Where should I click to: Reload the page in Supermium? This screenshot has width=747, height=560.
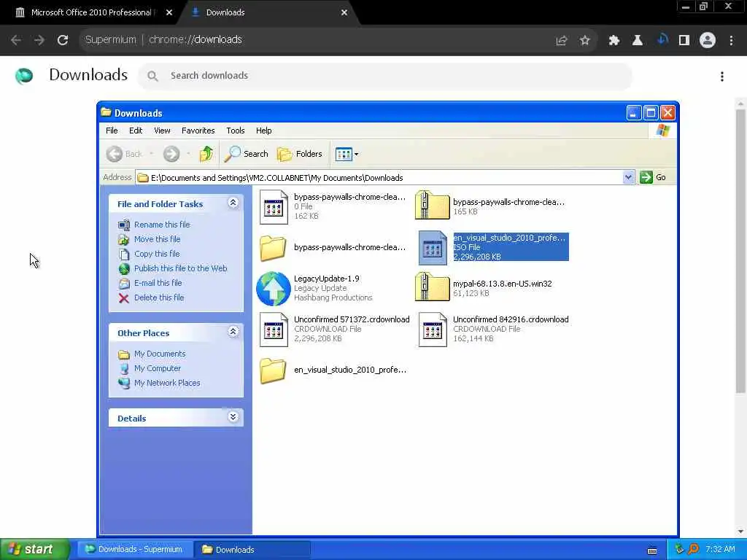pyautogui.click(x=63, y=40)
